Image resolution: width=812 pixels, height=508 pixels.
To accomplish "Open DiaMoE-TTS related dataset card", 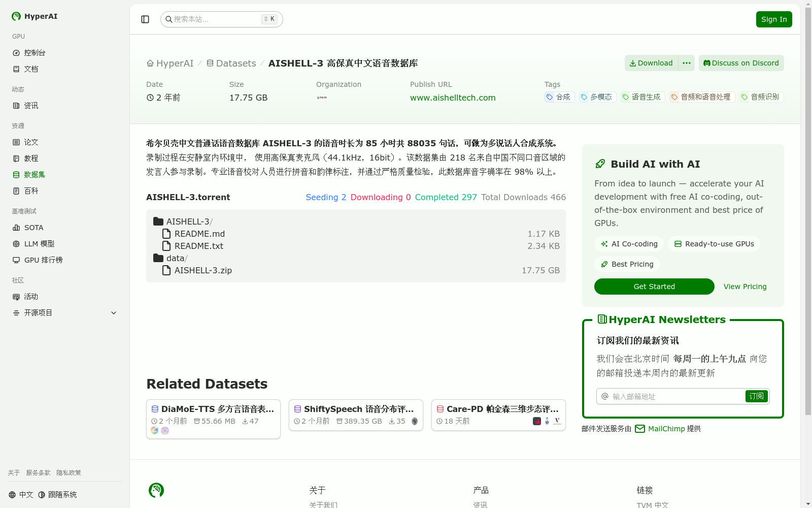I will [x=213, y=419].
